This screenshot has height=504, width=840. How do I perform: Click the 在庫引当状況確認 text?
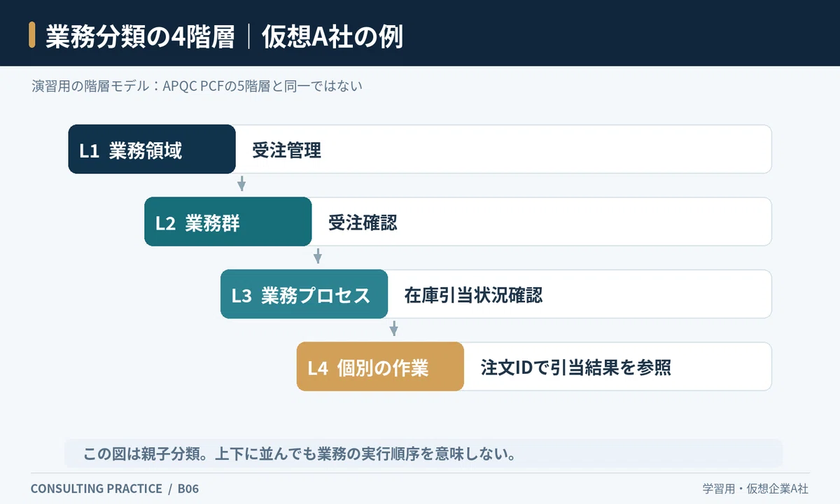click(x=473, y=295)
